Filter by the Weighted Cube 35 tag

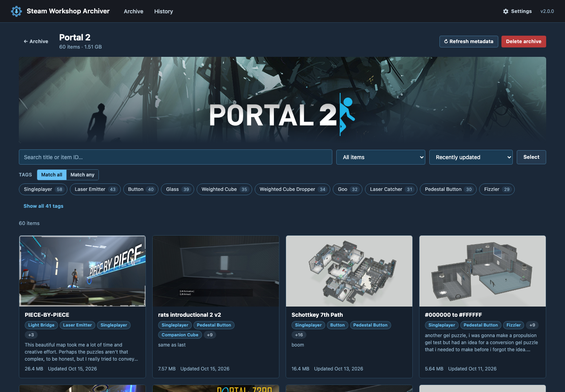click(x=224, y=189)
